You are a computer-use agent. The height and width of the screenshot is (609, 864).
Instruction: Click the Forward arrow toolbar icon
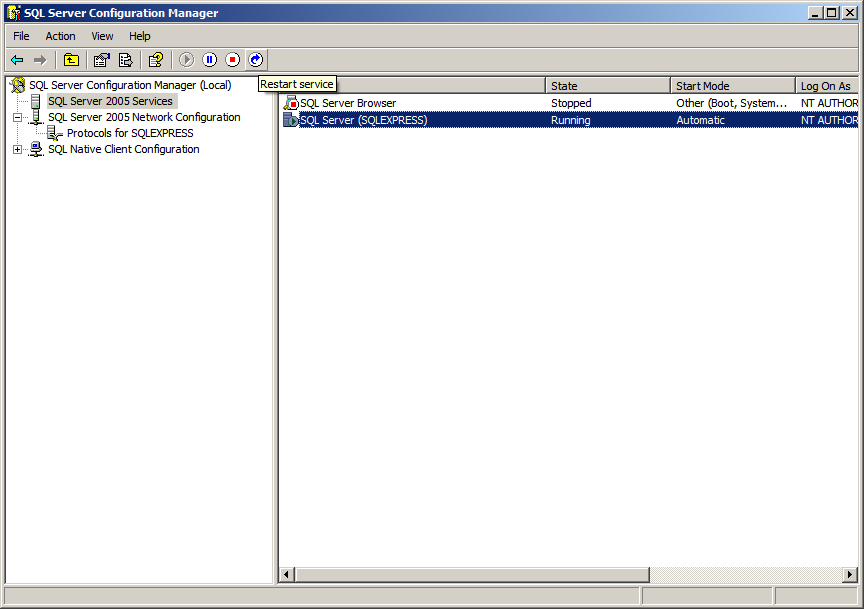point(40,60)
